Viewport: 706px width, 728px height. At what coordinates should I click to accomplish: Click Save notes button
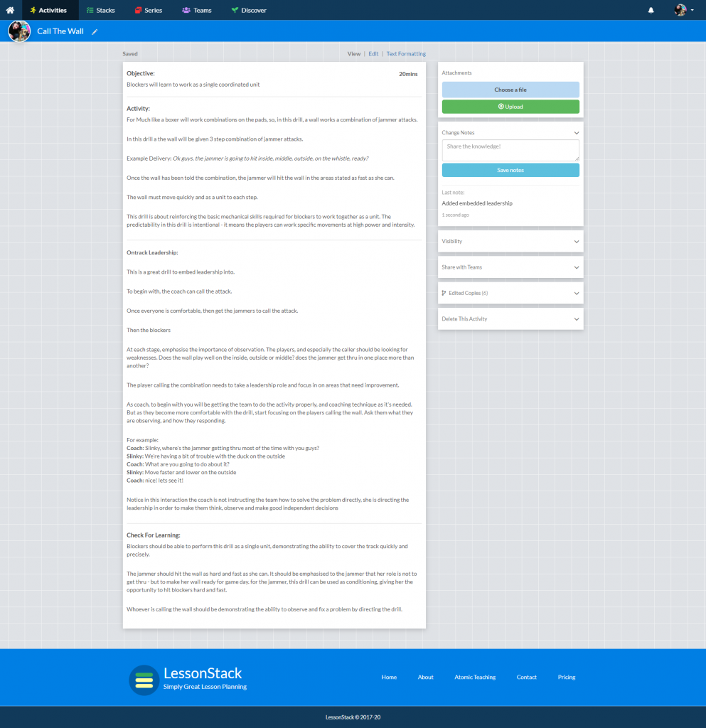(x=510, y=170)
